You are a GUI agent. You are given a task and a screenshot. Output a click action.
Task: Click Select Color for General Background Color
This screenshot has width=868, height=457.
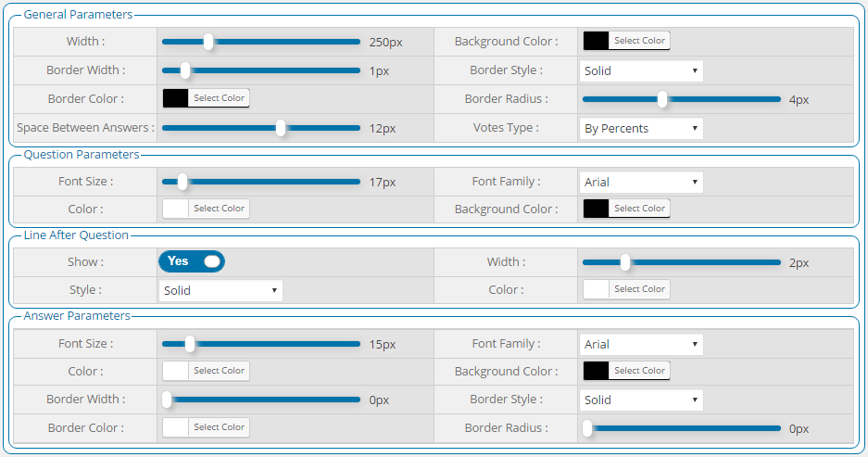639,41
